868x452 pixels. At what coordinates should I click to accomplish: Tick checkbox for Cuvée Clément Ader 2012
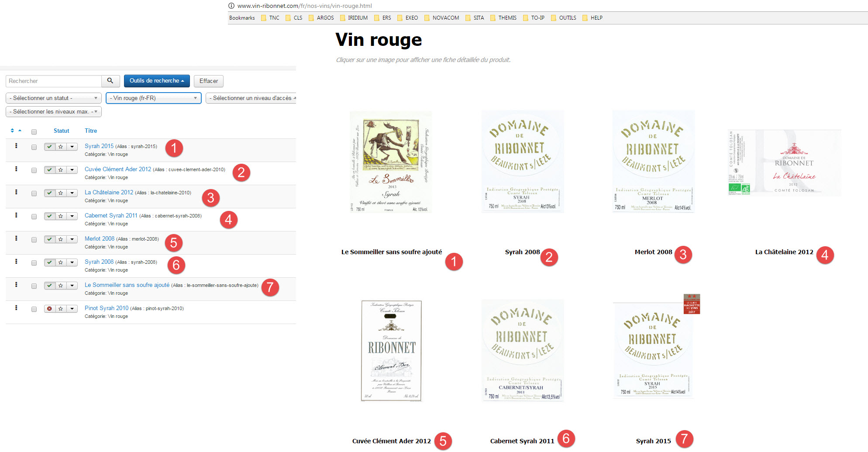coord(34,170)
